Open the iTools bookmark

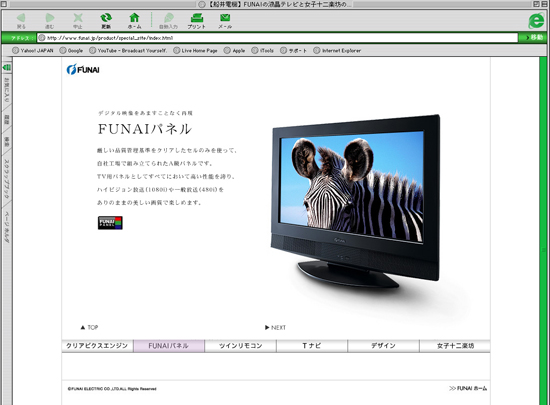(x=262, y=50)
